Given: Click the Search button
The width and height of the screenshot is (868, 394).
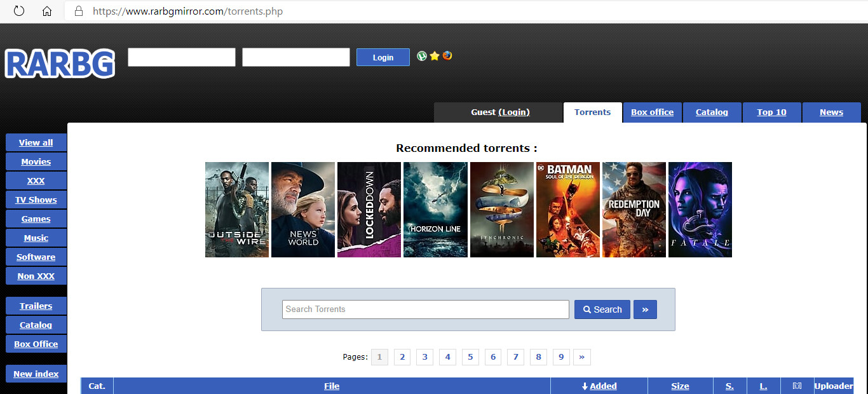Looking at the screenshot, I should click(602, 309).
